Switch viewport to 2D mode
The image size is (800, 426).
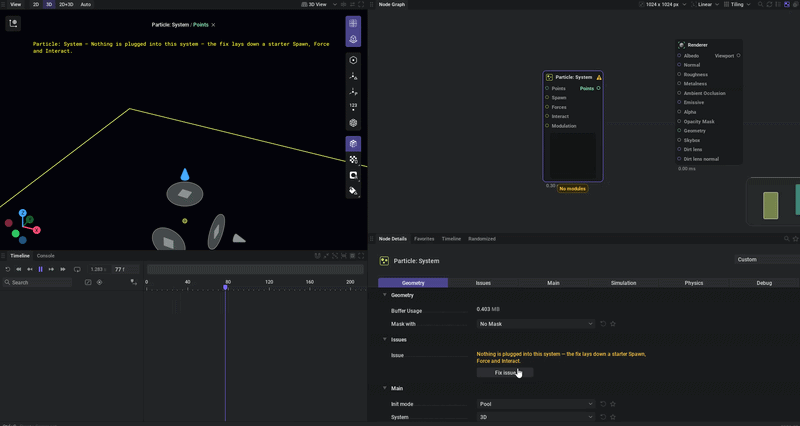pos(36,4)
